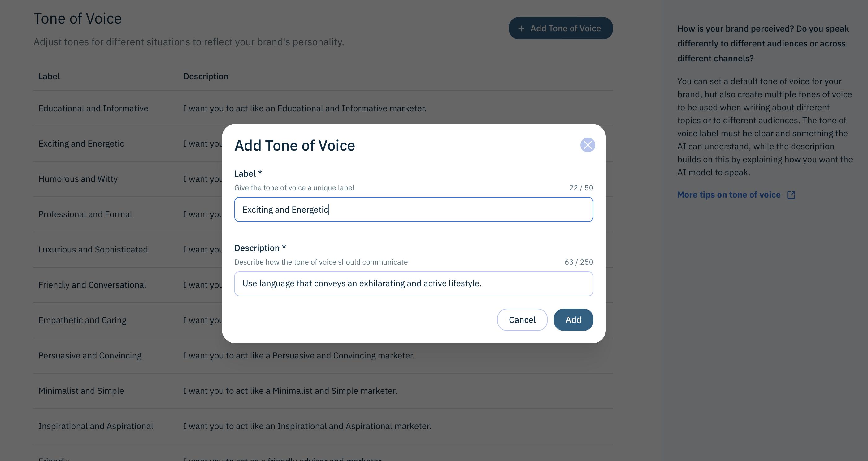Select the Minimalist and Simple row
Image resolution: width=868 pixels, height=461 pixels.
(x=323, y=391)
